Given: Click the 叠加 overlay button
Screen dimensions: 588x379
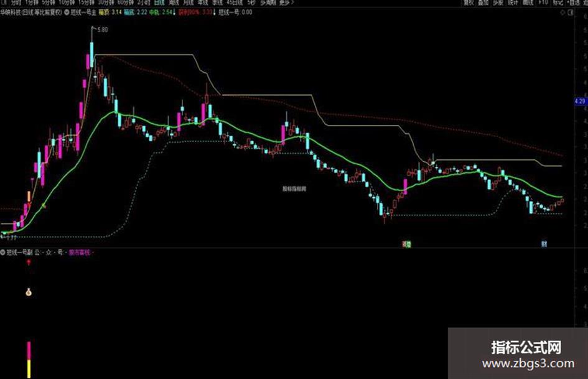Looking at the screenshot, I should 483,2.
